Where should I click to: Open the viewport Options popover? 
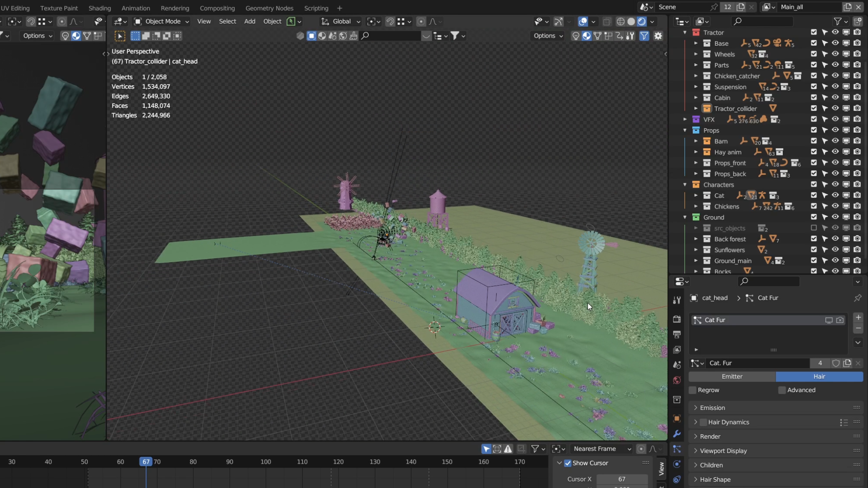pyautogui.click(x=548, y=36)
